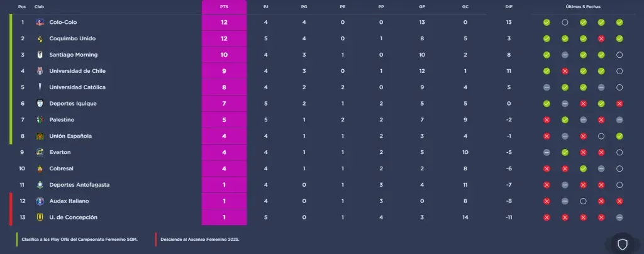Click the Club column header

click(x=40, y=7)
